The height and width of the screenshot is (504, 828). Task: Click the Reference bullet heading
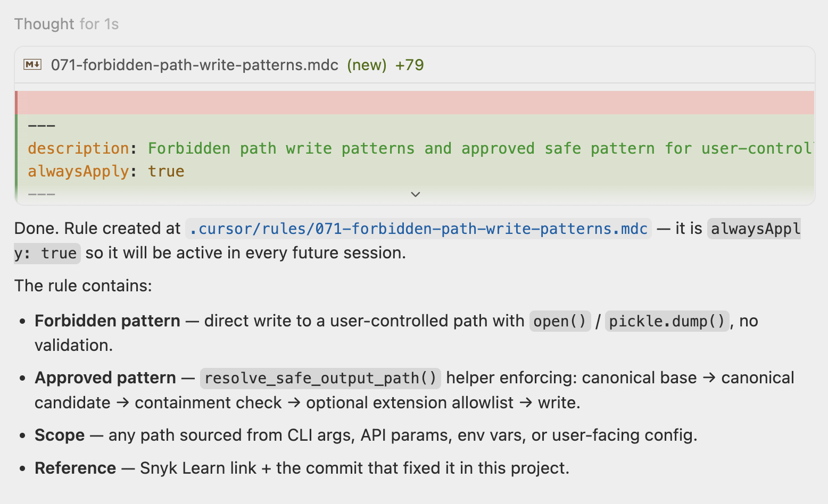pyautogui.click(x=75, y=468)
